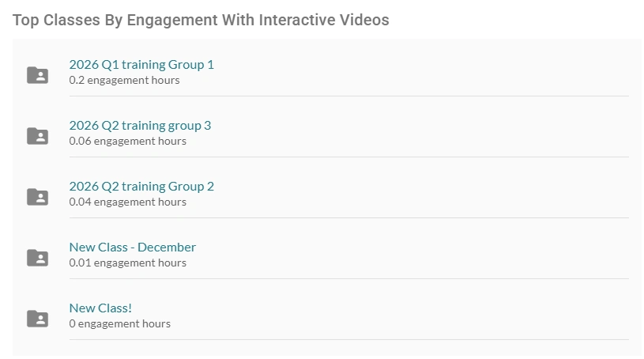Go to 2026 Q2 training Group 2

click(x=141, y=187)
